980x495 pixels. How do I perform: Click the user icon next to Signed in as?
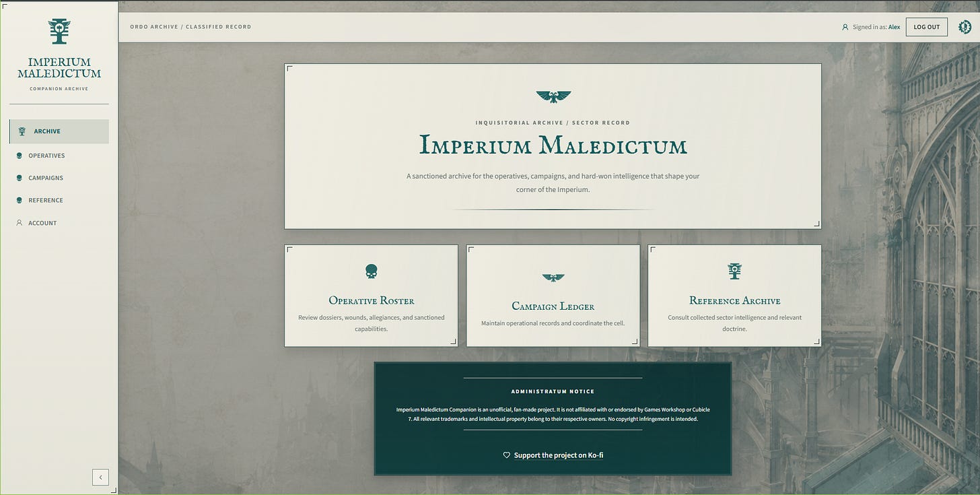845,27
